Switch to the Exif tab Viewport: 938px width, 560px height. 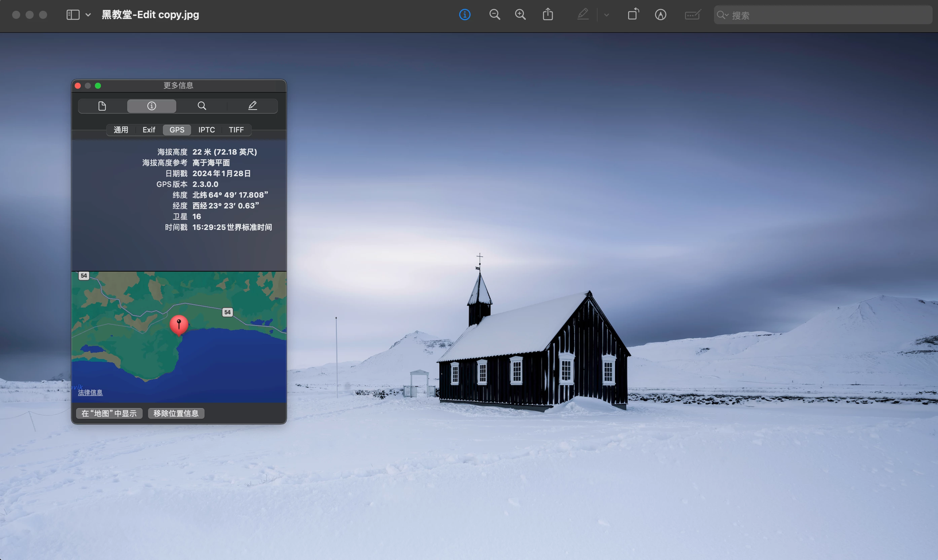[149, 130]
